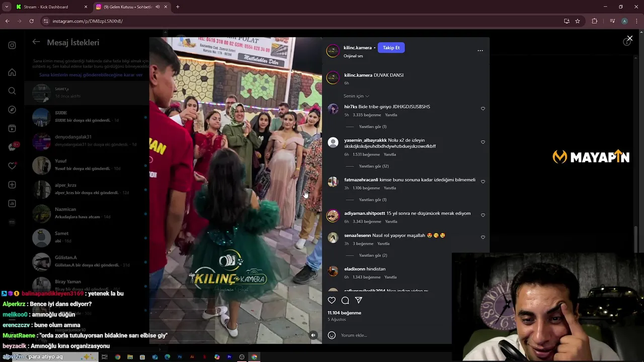Close the Gelen Kutusu tab
The height and width of the screenshot is (362, 644).
(x=166, y=7)
